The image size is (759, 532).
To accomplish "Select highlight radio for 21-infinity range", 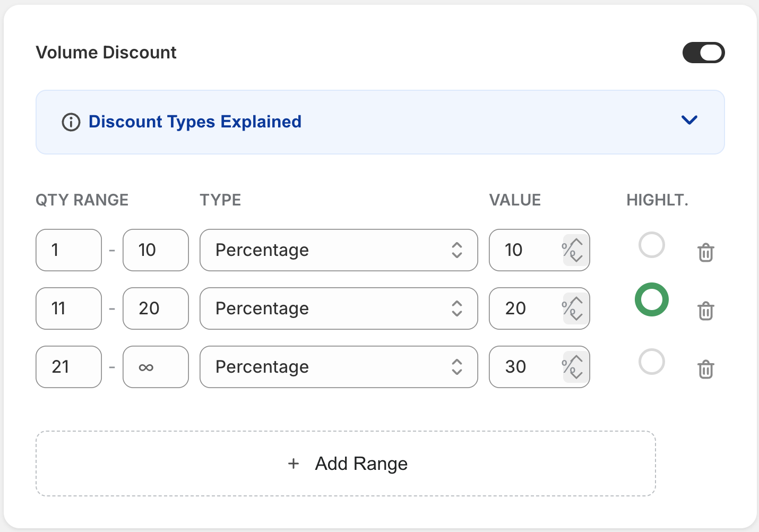I will (651, 362).
